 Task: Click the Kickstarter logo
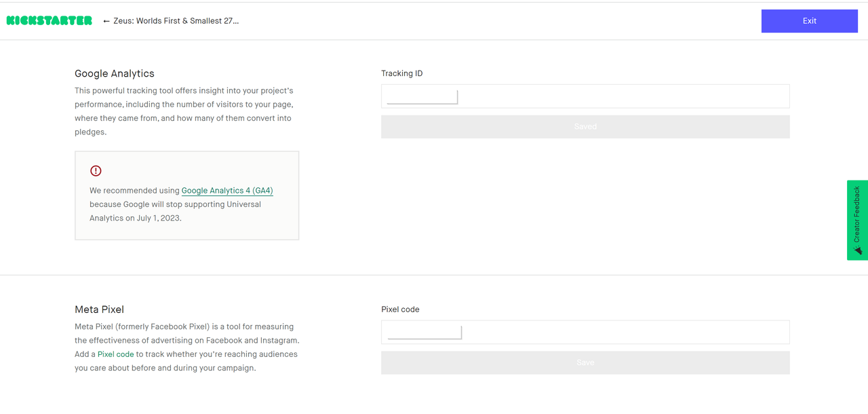tap(48, 20)
